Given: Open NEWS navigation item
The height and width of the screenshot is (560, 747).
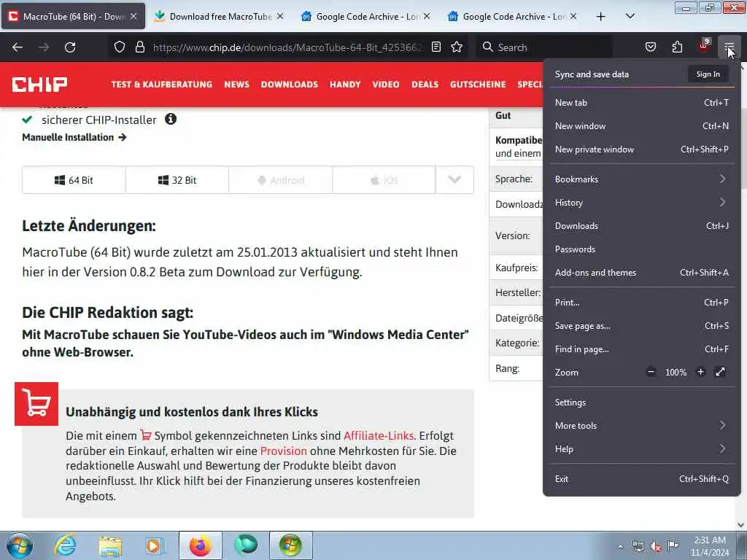Looking at the screenshot, I should pyautogui.click(x=237, y=85).
